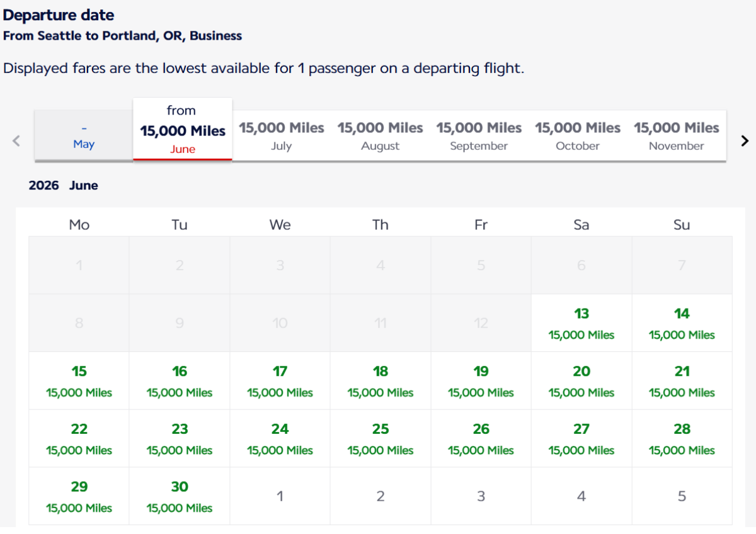
Task: Click next-month day 4 cell
Action: (x=581, y=496)
